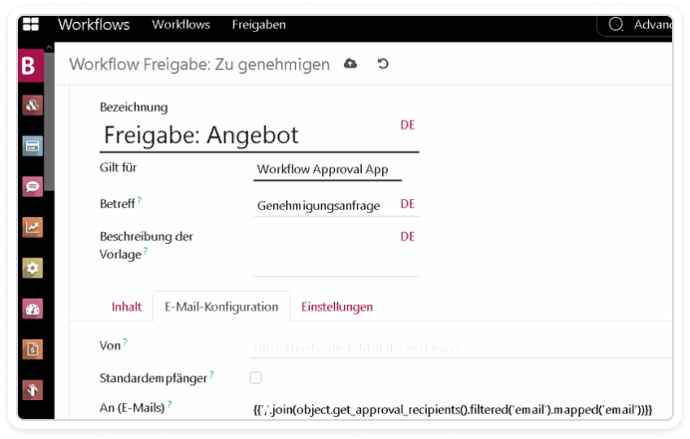The image size is (690, 439).
Task: Open the contacts people sidebar icon
Action: tap(32, 106)
